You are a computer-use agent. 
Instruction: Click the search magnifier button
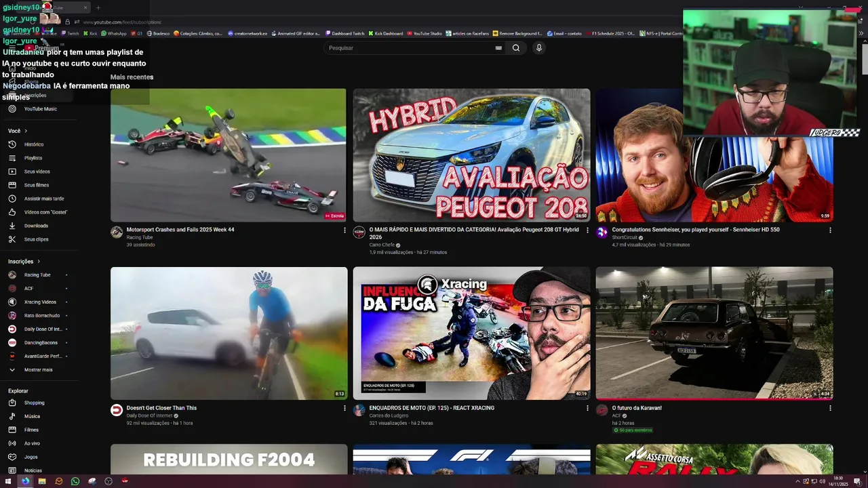(516, 48)
